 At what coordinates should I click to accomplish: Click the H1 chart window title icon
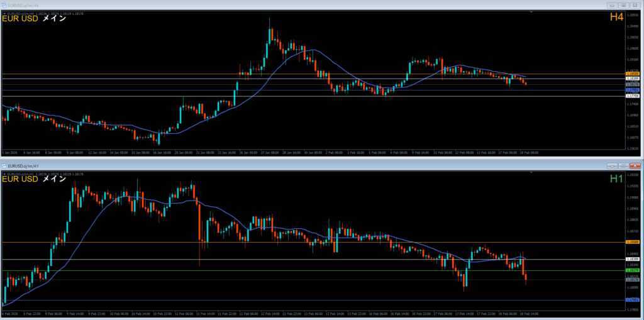(5, 166)
